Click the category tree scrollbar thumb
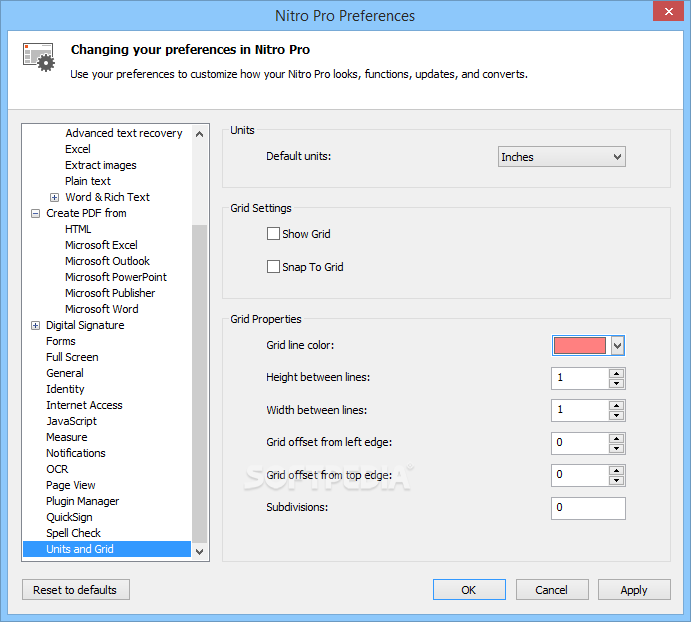Image resolution: width=691 pixels, height=622 pixels. pos(200,384)
